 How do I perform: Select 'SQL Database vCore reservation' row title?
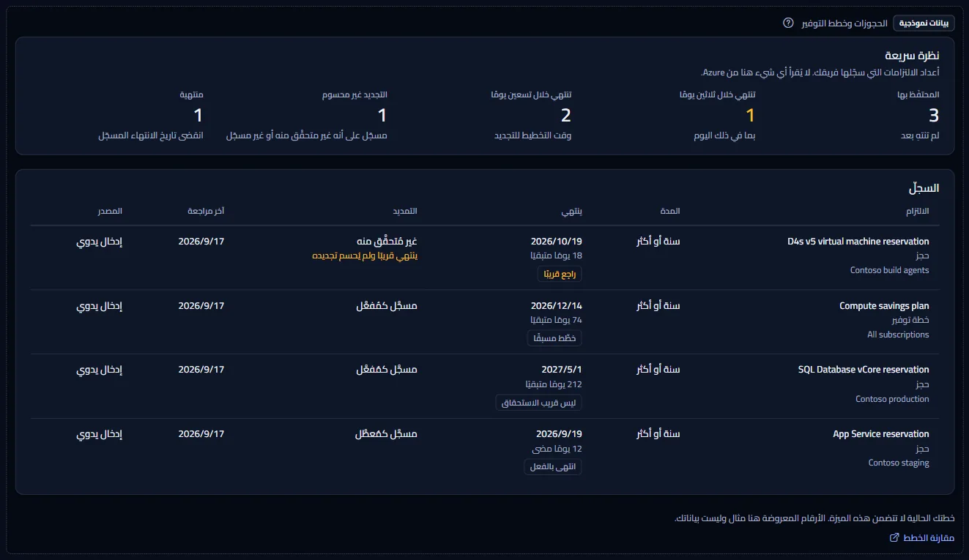click(864, 370)
